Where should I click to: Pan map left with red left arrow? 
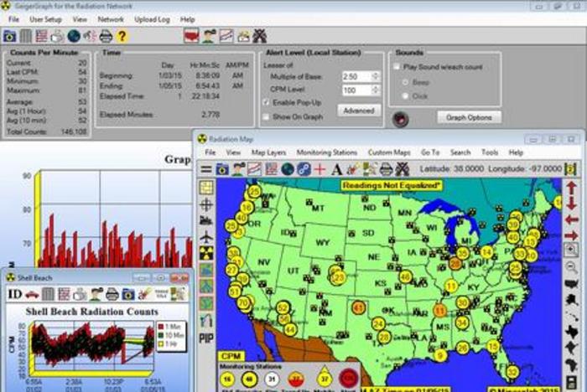[572, 219]
